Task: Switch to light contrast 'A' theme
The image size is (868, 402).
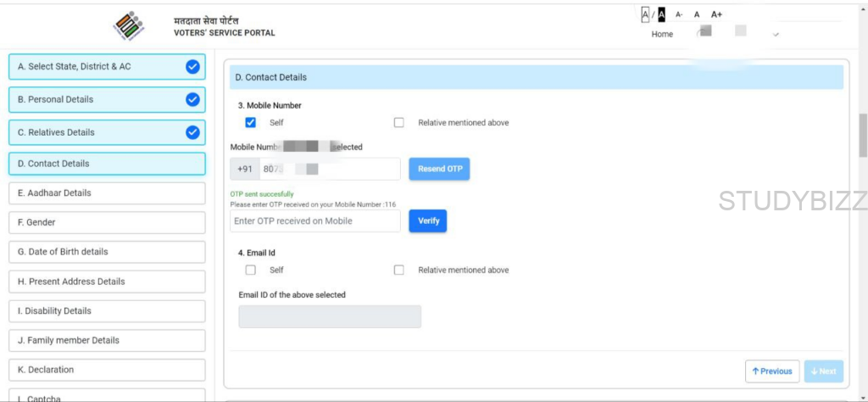Action: (645, 14)
